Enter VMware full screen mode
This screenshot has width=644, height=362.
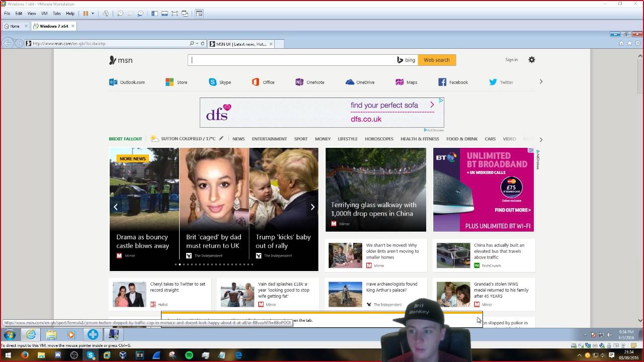pos(175,14)
